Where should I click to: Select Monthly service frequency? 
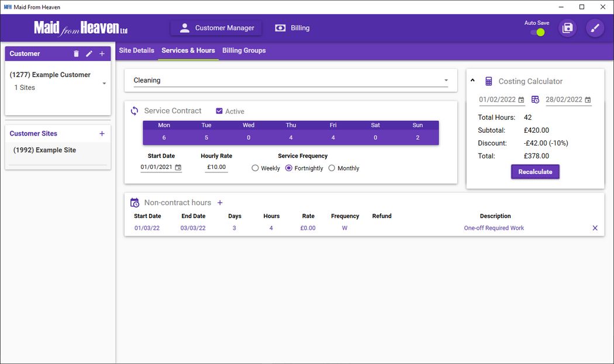pos(332,168)
